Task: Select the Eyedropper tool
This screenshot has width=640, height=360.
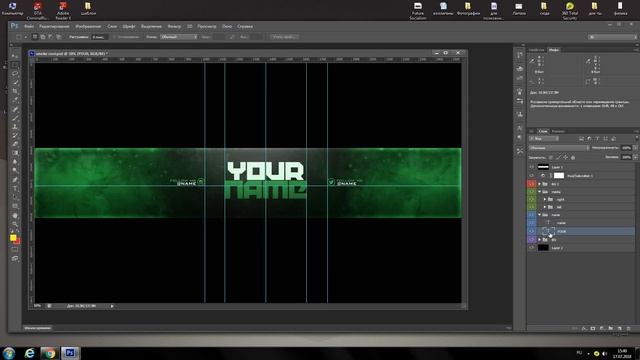Action: pyautogui.click(x=15, y=100)
